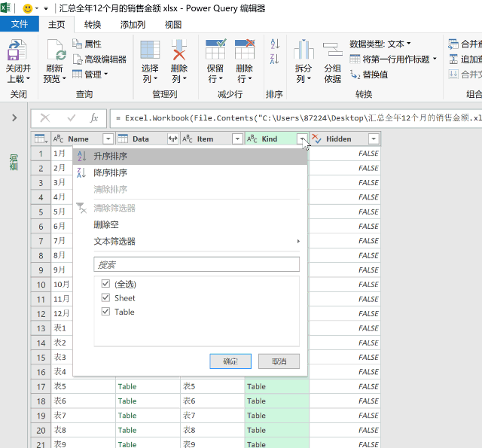
Task: Click the Data column header
Action: [141, 139]
